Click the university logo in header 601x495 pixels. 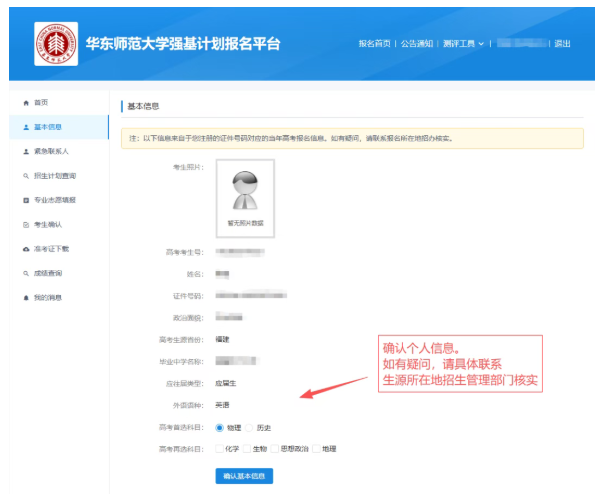(x=55, y=44)
